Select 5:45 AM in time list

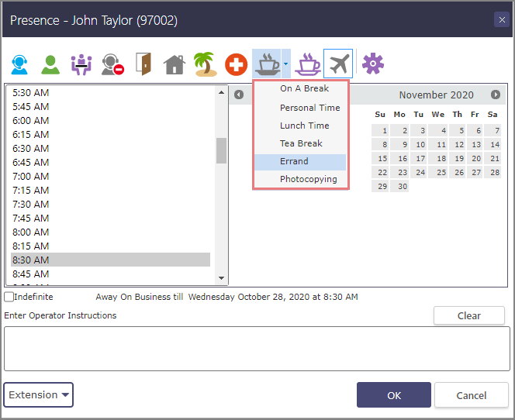[110, 107]
